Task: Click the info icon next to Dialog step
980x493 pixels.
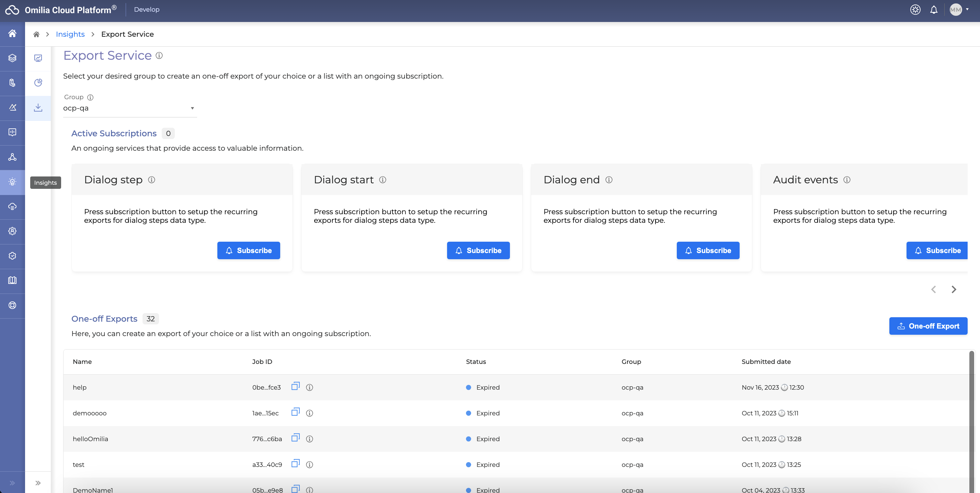Action: tap(151, 180)
